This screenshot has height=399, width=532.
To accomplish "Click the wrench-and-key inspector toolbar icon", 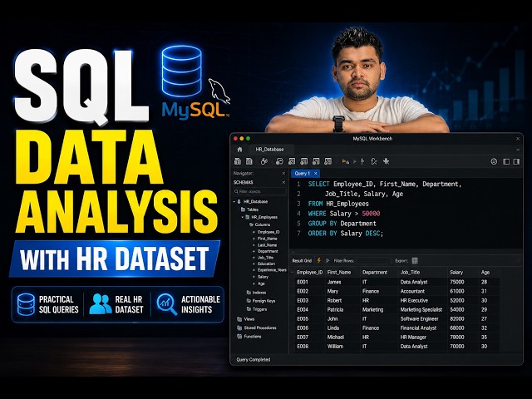I will [x=264, y=161].
